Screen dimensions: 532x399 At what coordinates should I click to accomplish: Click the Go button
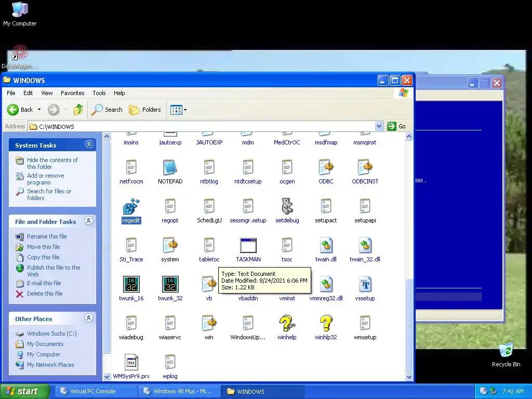396,126
